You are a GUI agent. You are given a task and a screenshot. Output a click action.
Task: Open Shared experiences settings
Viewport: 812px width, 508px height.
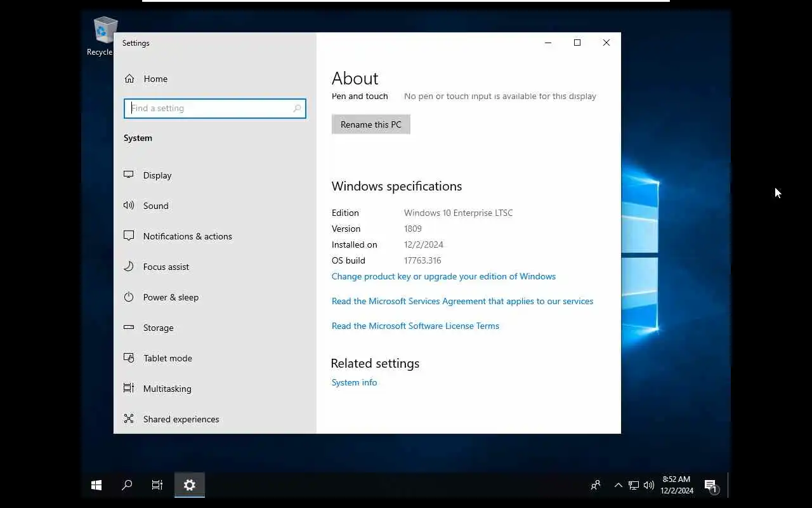(215, 419)
